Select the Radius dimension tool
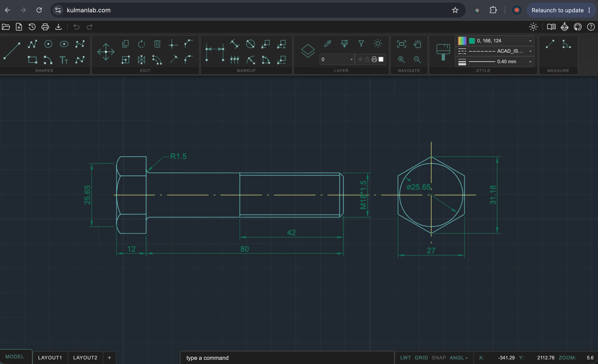Viewport: 598px width, 364px height. (250, 60)
